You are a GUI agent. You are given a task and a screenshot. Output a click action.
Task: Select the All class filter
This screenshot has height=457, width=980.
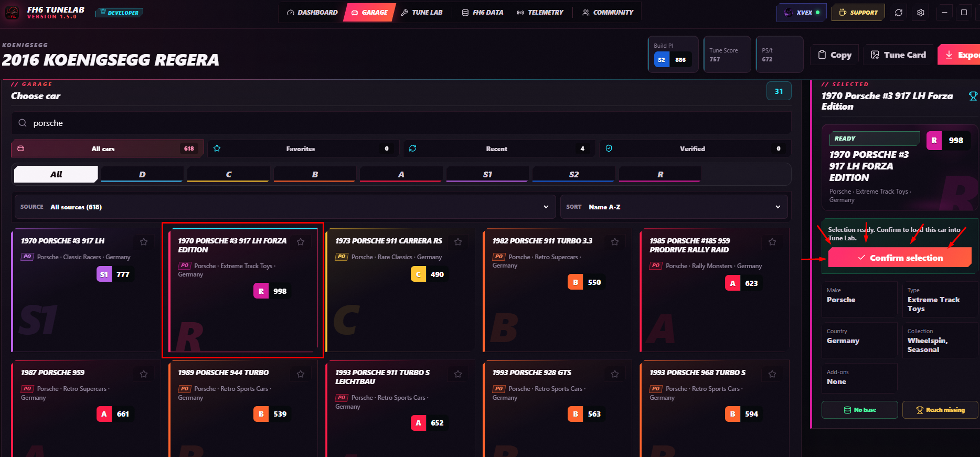click(56, 174)
